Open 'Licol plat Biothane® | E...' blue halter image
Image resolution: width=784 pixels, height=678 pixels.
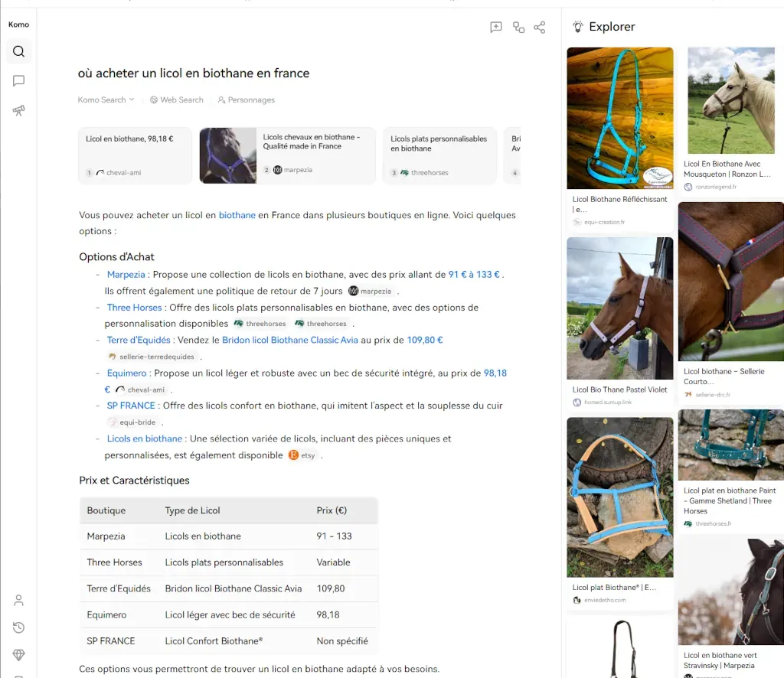(x=620, y=497)
